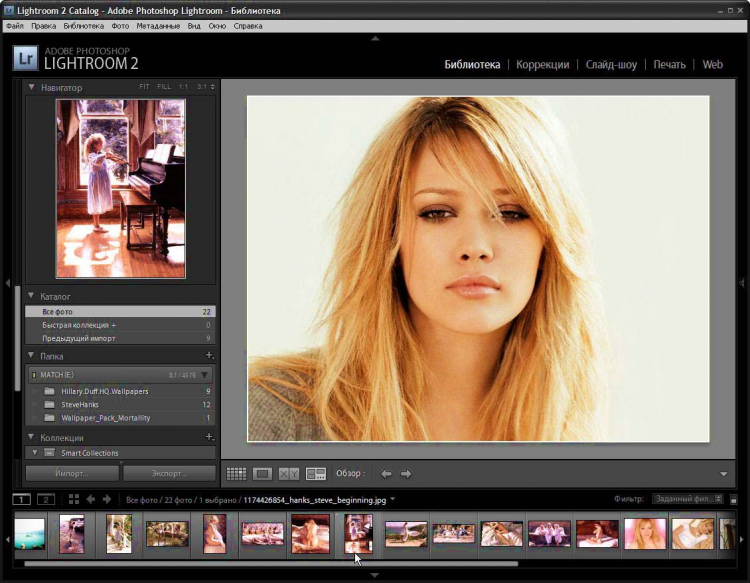
Task: Switch to Survey view icon
Action: tap(316, 473)
